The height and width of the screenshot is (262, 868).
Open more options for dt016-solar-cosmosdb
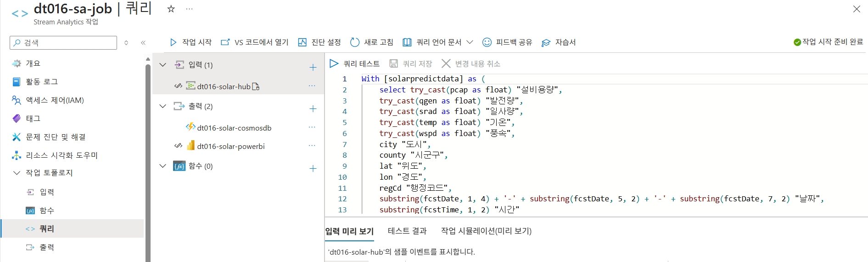coord(312,127)
